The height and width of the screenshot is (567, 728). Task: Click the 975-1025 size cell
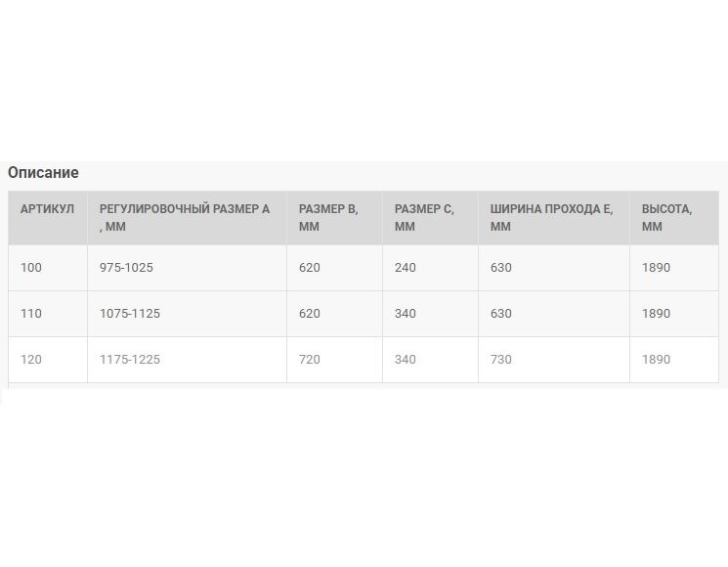coord(187,268)
